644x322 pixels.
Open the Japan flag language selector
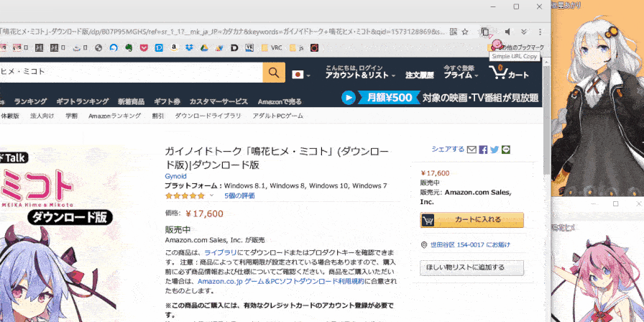(300, 75)
